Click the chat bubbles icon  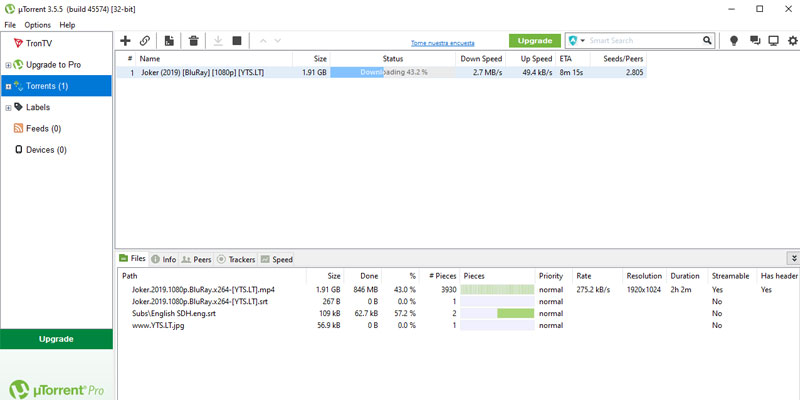click(x=755, y=41)
